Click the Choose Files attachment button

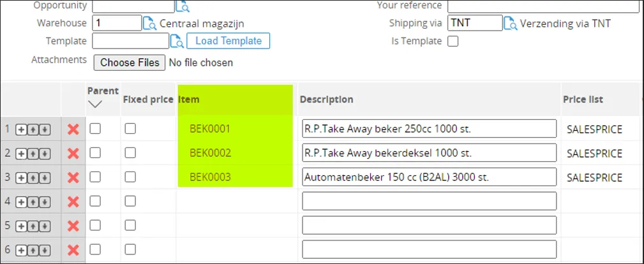click(130, 62)
